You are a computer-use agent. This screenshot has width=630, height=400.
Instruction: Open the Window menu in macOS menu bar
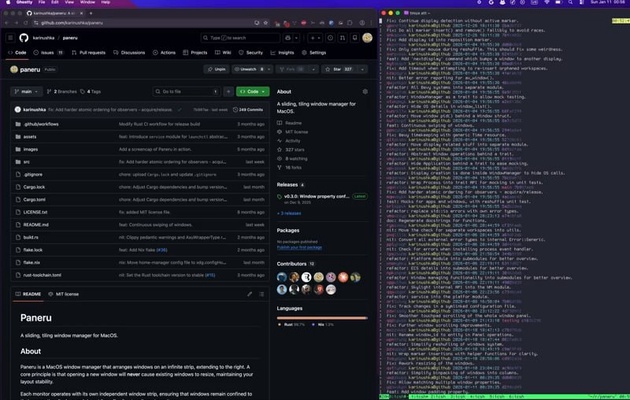point(87,2)
